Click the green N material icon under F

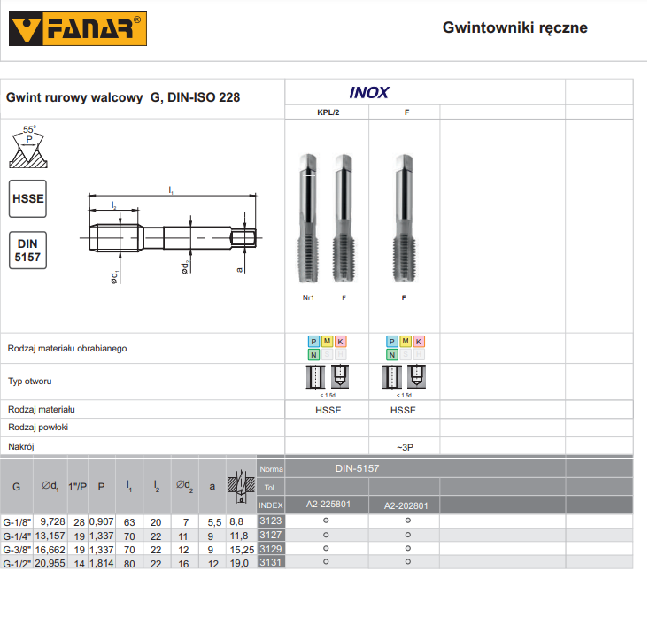click(x=392, y=355)
